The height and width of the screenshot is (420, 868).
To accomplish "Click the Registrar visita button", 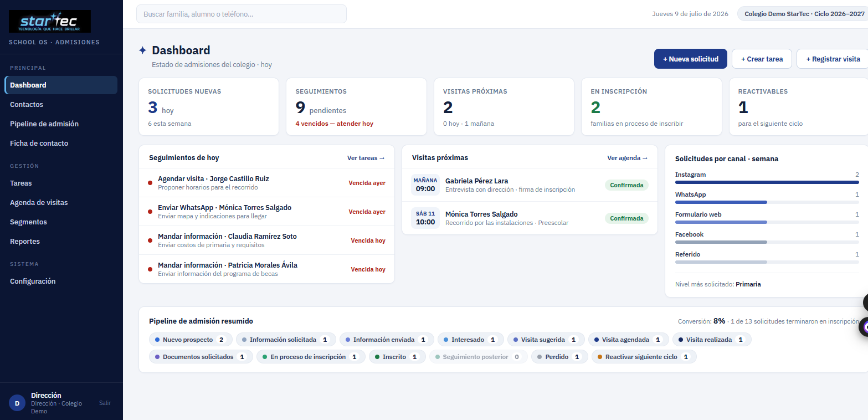I will [x=833, y=59].
